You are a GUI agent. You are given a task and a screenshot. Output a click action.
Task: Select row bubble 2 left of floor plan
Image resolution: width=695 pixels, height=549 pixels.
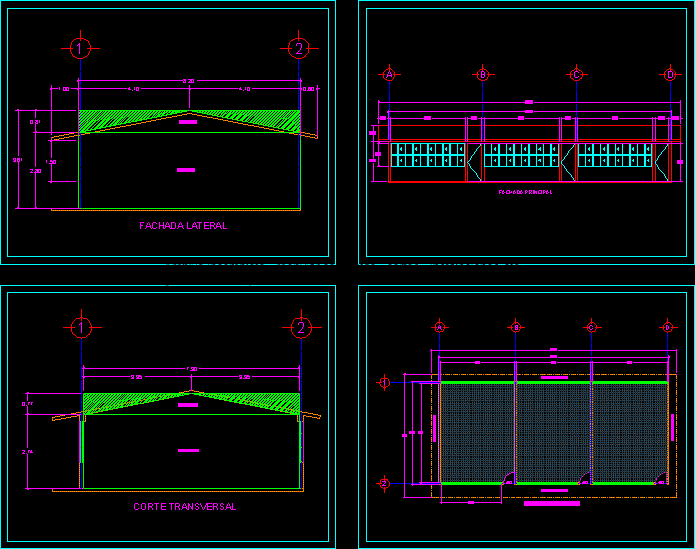tap(384, 483)
